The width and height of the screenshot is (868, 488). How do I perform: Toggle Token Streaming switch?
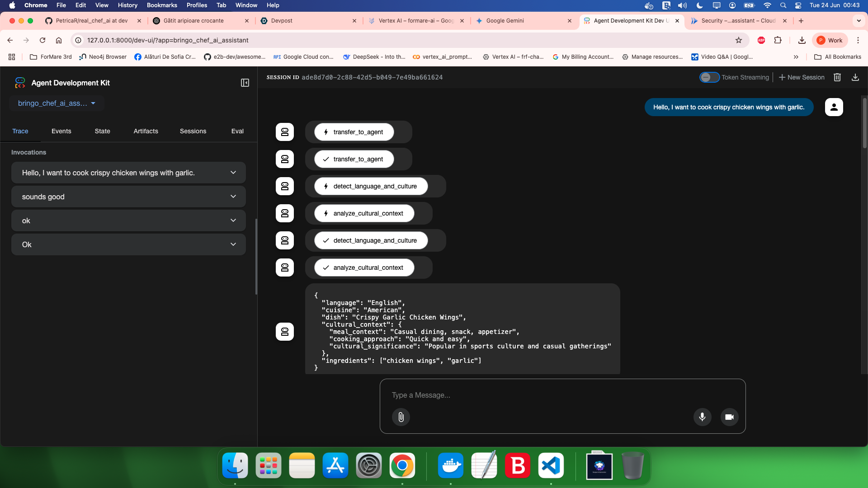[x=709, y=77]
